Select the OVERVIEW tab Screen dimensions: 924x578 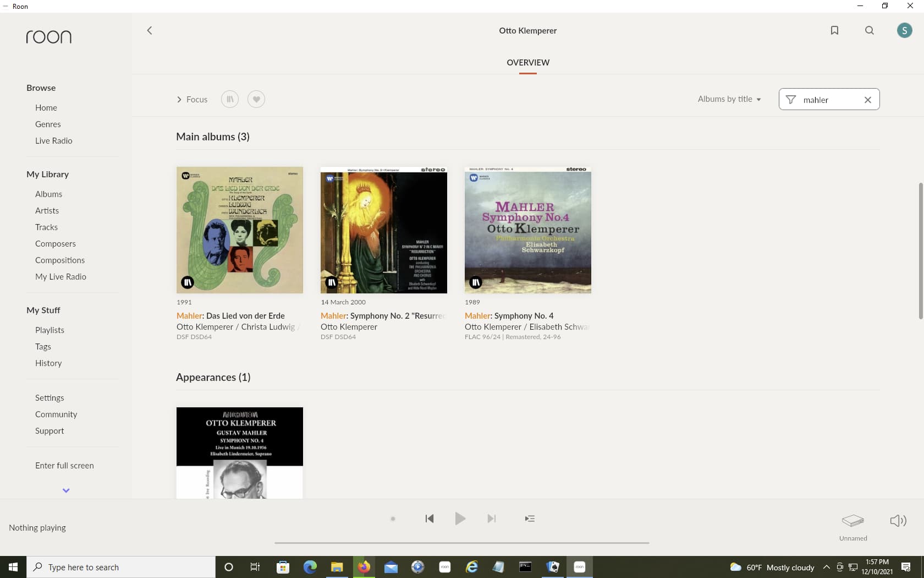click(528, 62)
